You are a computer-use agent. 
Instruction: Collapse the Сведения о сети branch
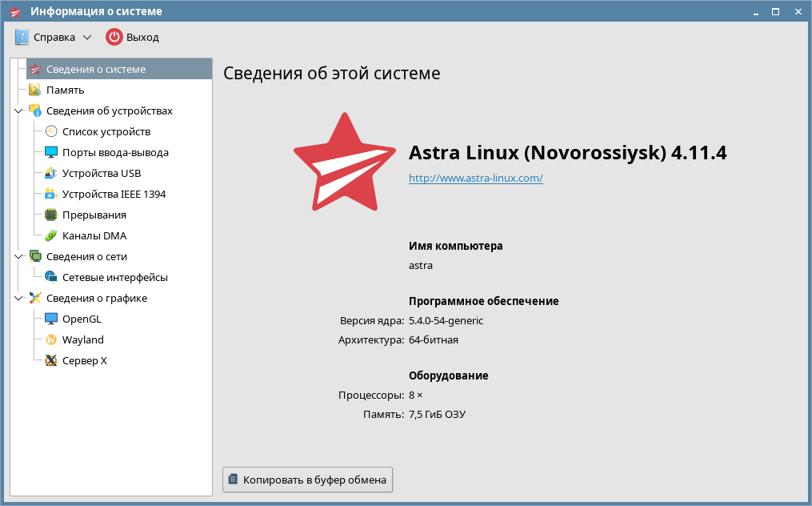tap(18, 257)
